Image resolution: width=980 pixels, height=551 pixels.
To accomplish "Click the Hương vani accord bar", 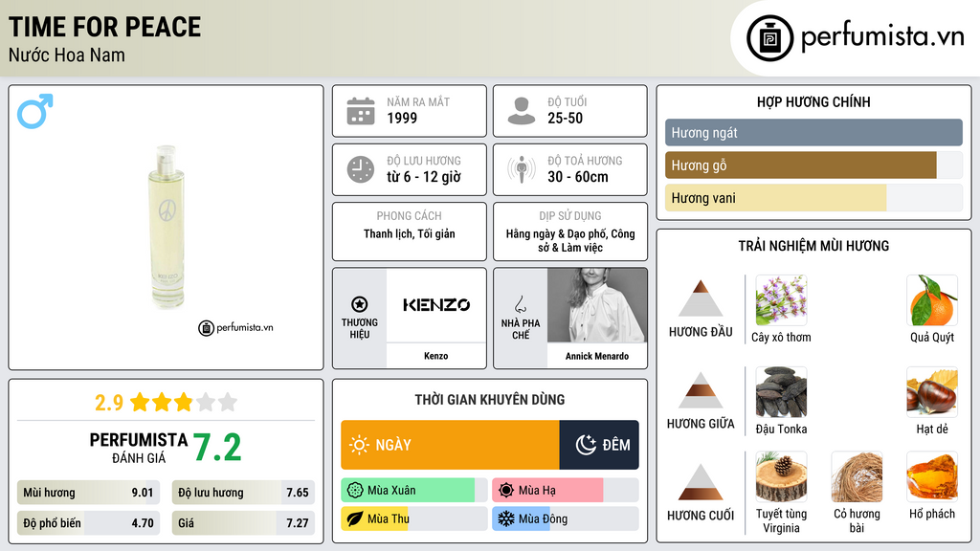I will point(813,197).
